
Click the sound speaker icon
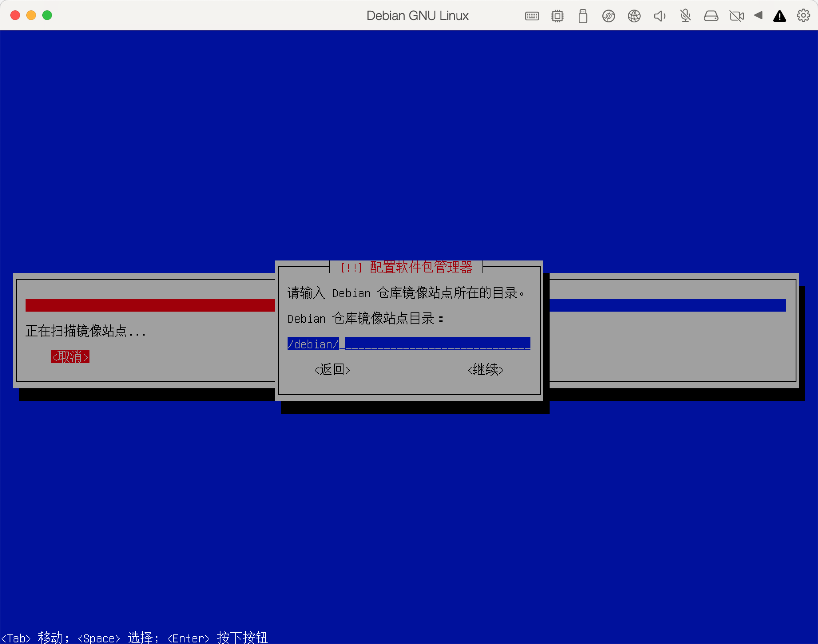click(x=659, y=16)
